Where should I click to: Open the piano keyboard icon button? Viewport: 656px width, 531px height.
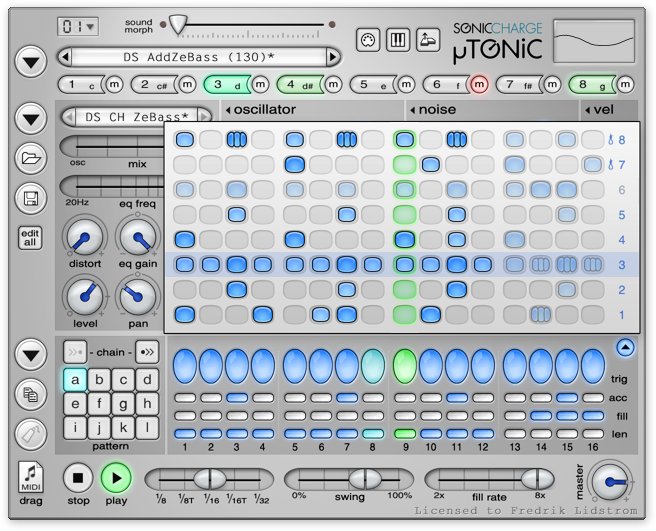[x=397, y=40]
